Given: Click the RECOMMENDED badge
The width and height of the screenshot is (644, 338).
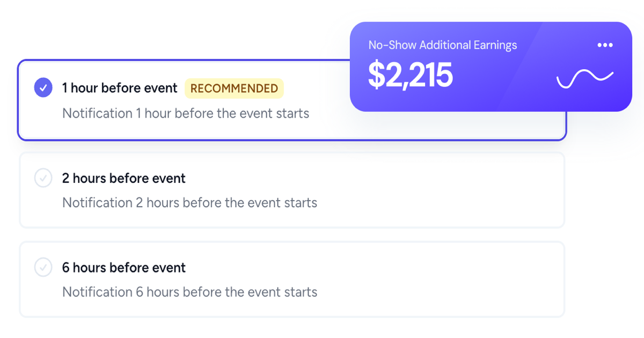Looking at the screenshot, I should (234, 89).
